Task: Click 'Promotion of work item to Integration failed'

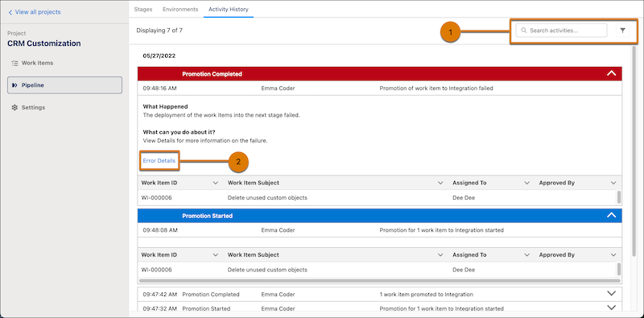Action: (436, 88)
